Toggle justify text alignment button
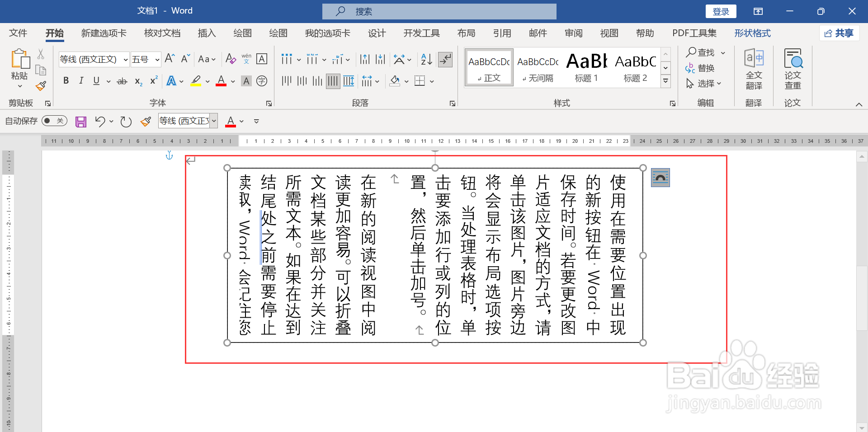 click(333, 81)
